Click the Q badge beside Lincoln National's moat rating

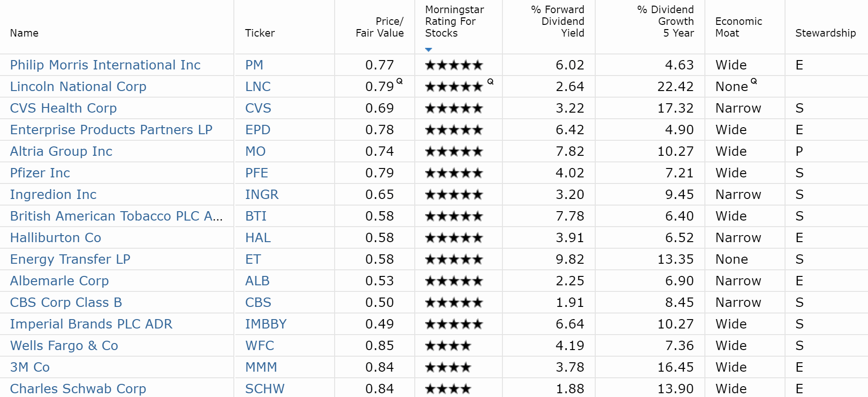click(x=755, y=82)
